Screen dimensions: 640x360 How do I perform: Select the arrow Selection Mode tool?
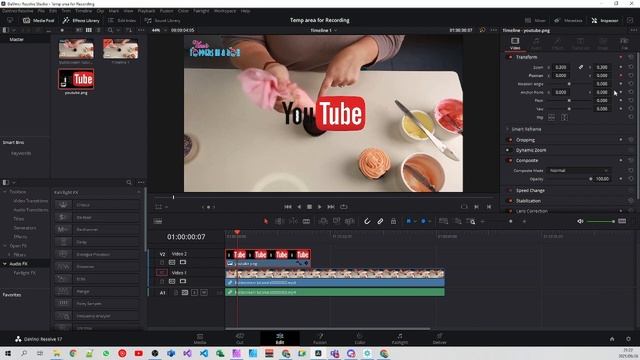click(266, 221)
